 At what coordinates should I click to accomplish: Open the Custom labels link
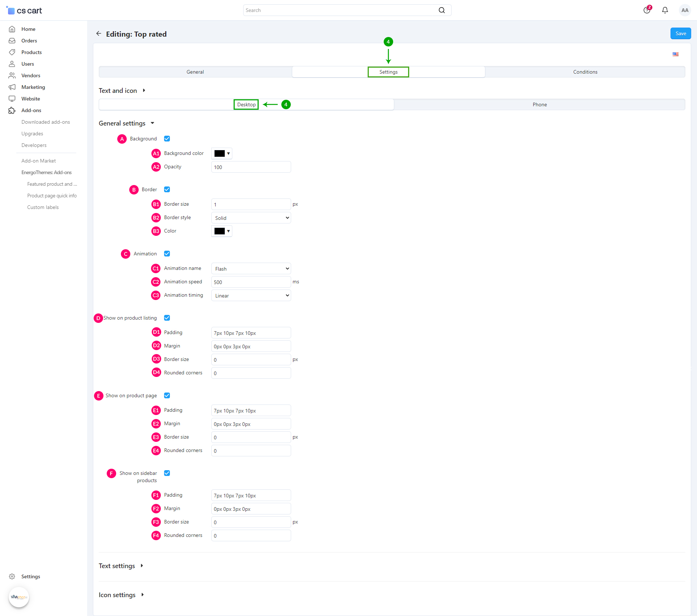[43, 207]
